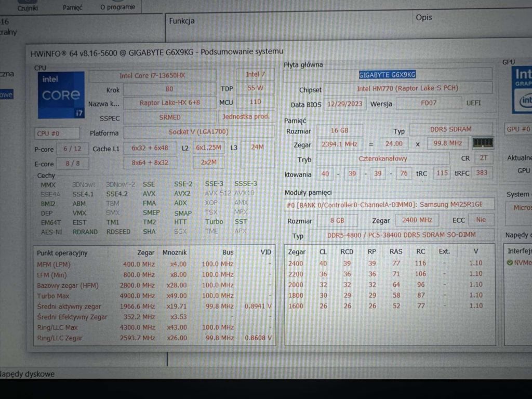Click the CR value 2T
The height and width of the screenshot is (399, 532).
484,158
